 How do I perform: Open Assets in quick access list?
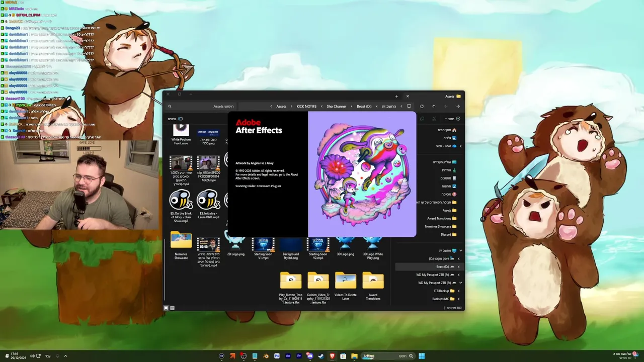point(449,210)
